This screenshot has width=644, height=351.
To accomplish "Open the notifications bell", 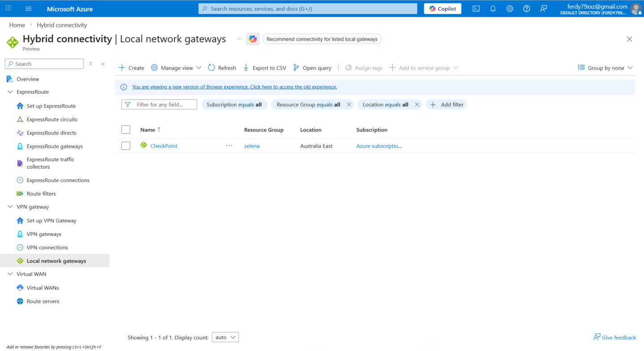I will click(493, 9).
